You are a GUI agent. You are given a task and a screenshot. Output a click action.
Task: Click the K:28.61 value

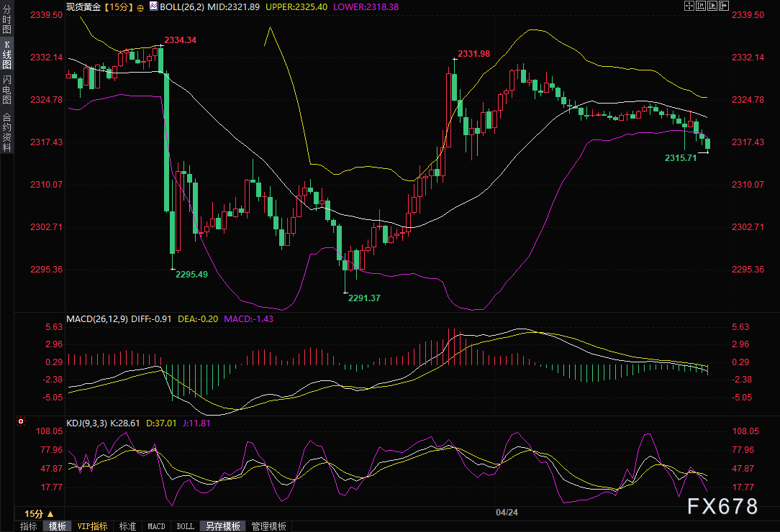[125, 423]
